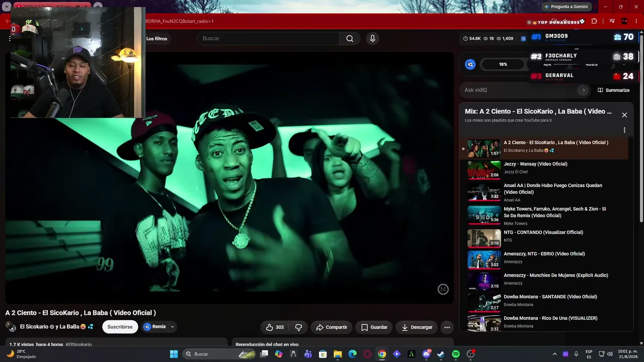Click the vidIQ 18% score bar

tap(503, 64)
